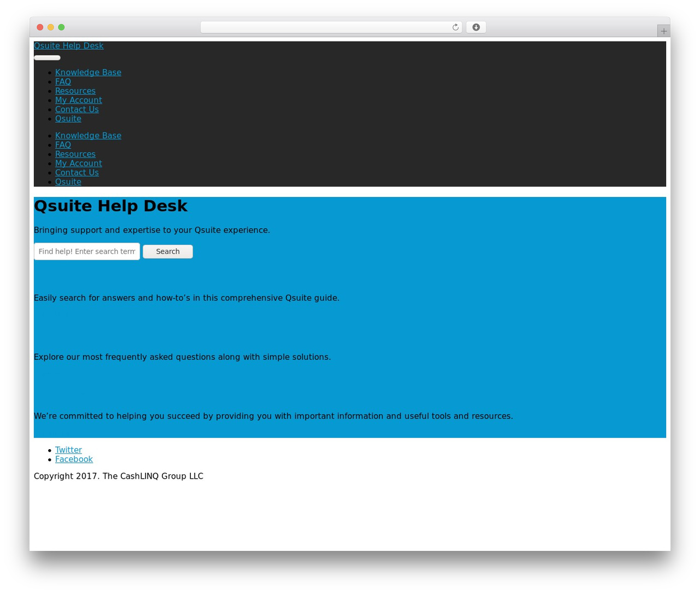The image size is (700, 593).
Task: Close the window with red button
Action: coord(40,27)
